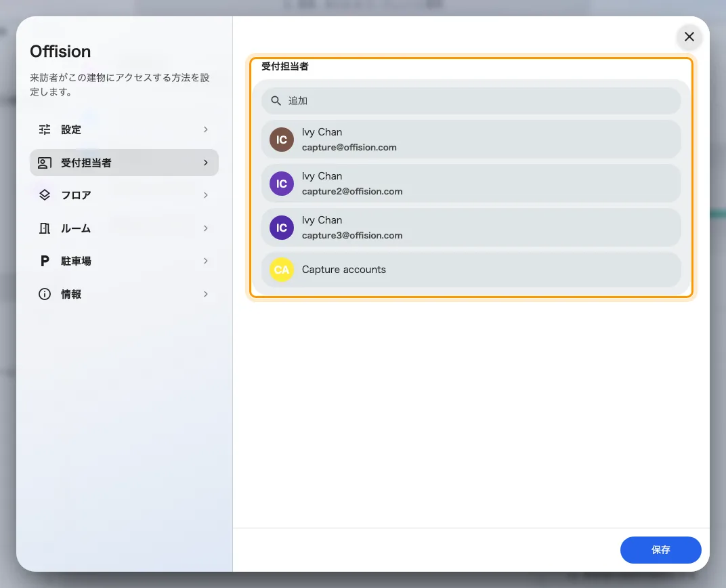Expand the 駐車場 section chevron
726x588 pixels.
[x=206, y=261]
